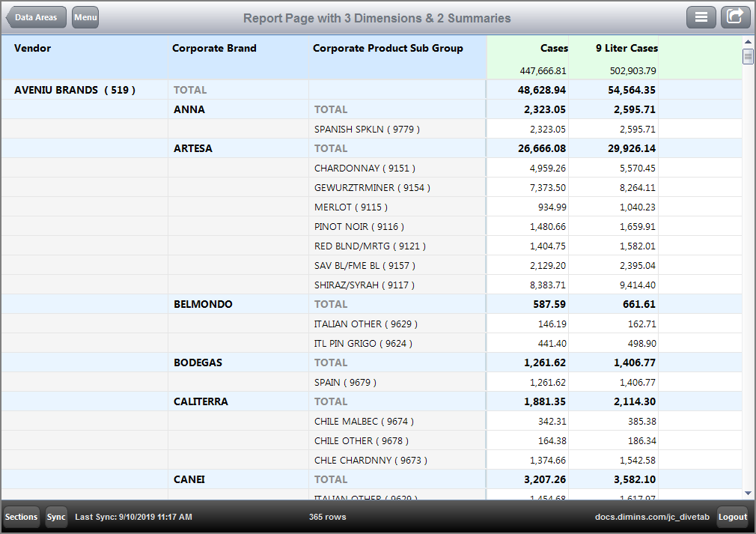Click the 9 Liter Cases total 502,903.79
Viewport: 756px width, 534px height.
click(x=632, y=71)
